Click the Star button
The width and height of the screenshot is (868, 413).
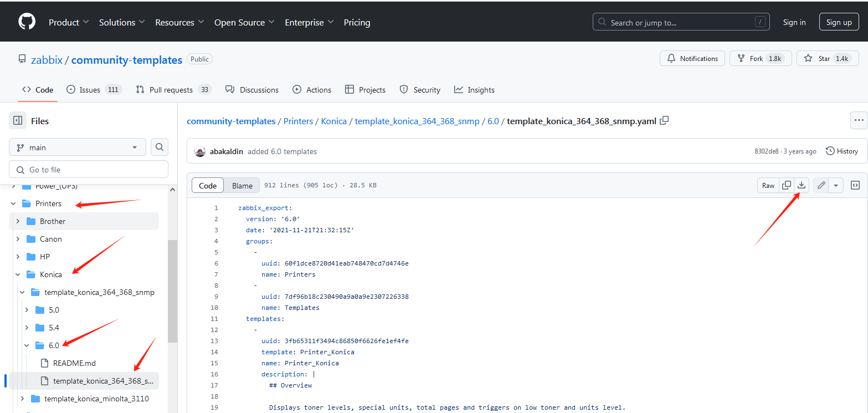pyautogui.click(x=828, y=58)
